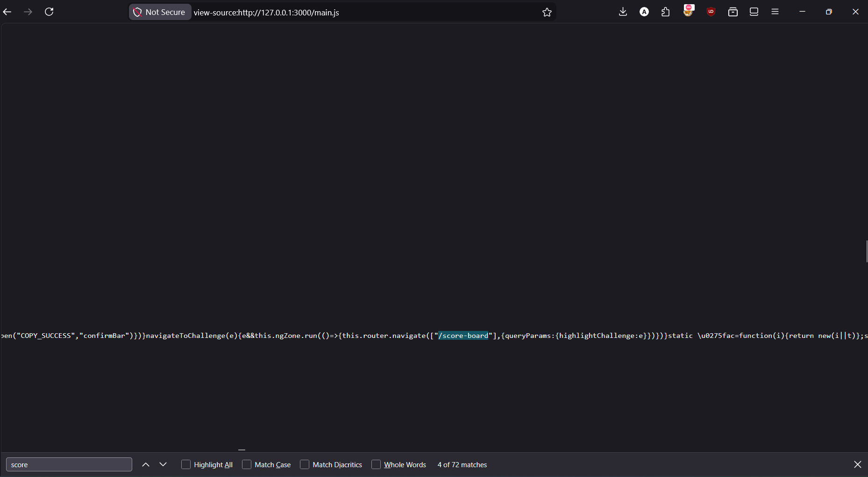Image resolution: width=868 pixels, height=477 pixels.
Task: Open the extensions panel via puzzle icon
Action: 666,12
